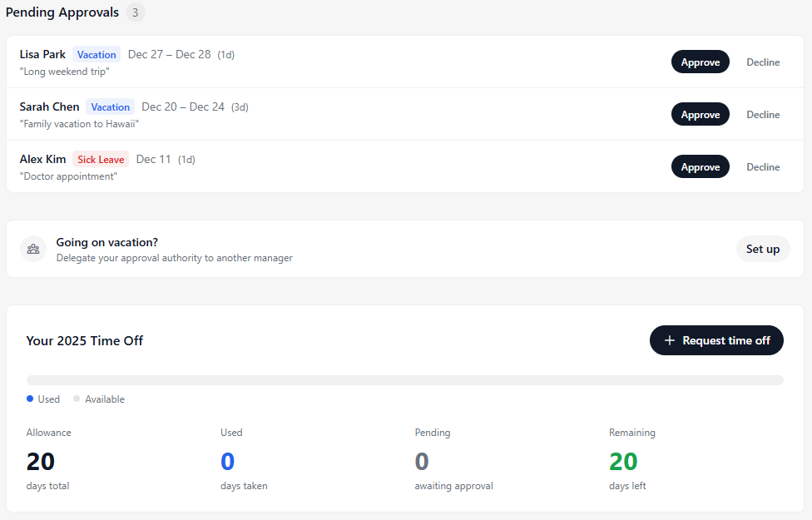
Task: Approve Alex Kim's sick leave request
Action: (x=700, y=166)
